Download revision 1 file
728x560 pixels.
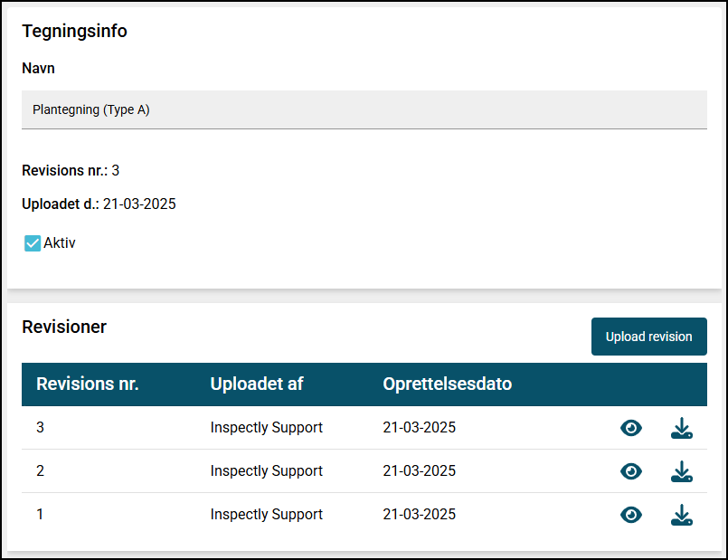[x=682, y=515]
